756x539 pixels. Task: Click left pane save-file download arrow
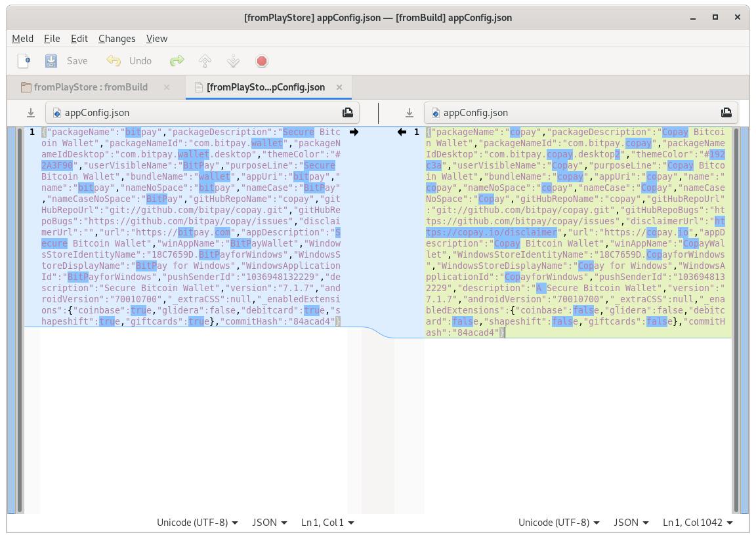point(30,113)
